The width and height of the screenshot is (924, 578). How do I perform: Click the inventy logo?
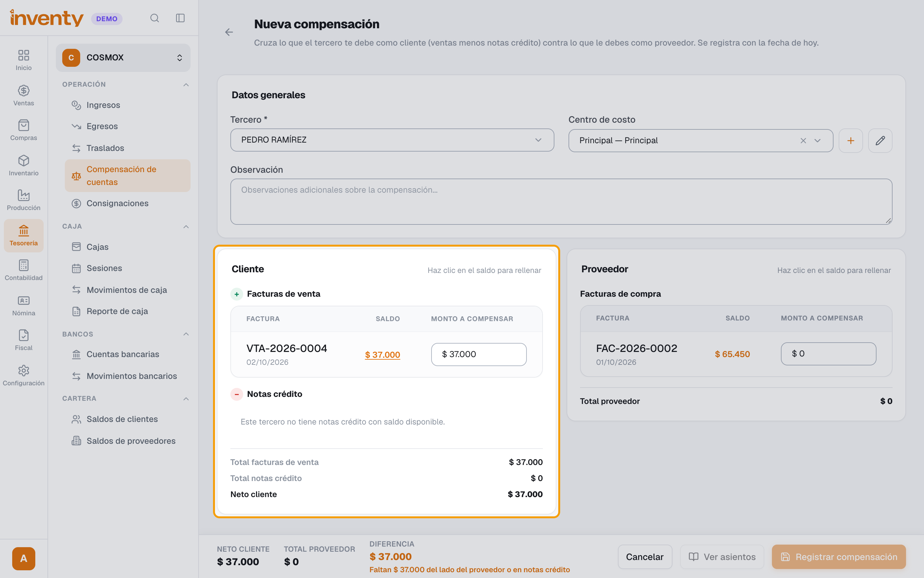pyautogui.click(x=47, y=18)
